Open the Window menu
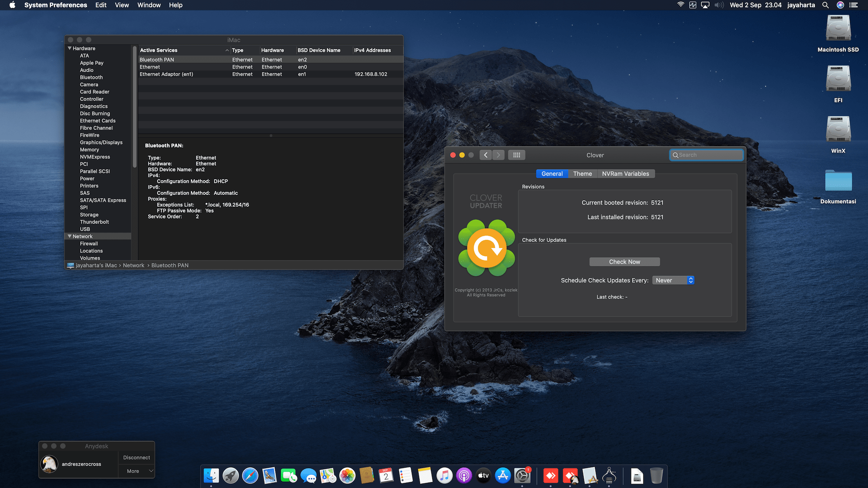Screen dimensions: 868x488 pos(149,5)
